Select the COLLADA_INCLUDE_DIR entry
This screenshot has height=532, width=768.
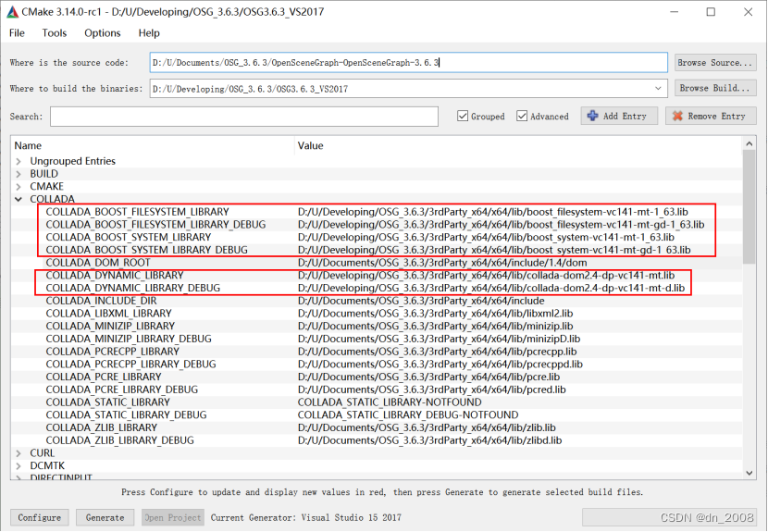point(102,301)
